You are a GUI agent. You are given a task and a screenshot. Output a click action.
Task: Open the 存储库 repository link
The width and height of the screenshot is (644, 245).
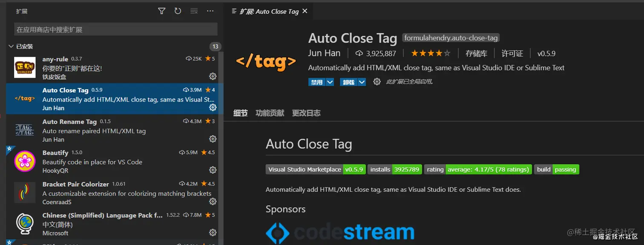(x=476, y=53)
